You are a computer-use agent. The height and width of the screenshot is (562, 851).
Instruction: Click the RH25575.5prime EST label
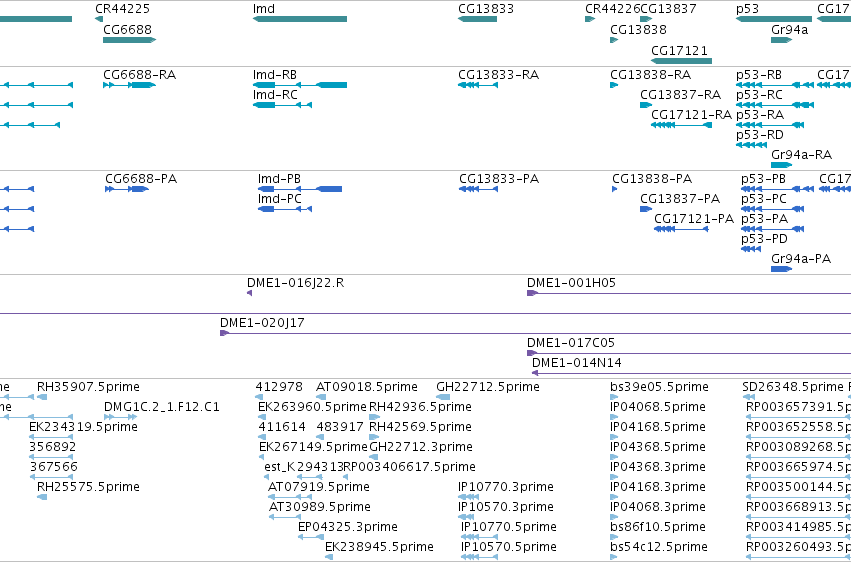click(x=88, y=487)
